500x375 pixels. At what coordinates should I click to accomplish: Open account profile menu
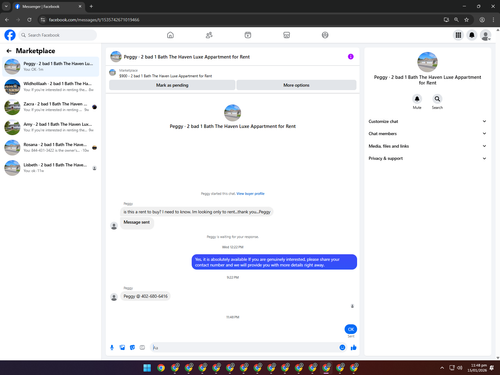[486, 35]
